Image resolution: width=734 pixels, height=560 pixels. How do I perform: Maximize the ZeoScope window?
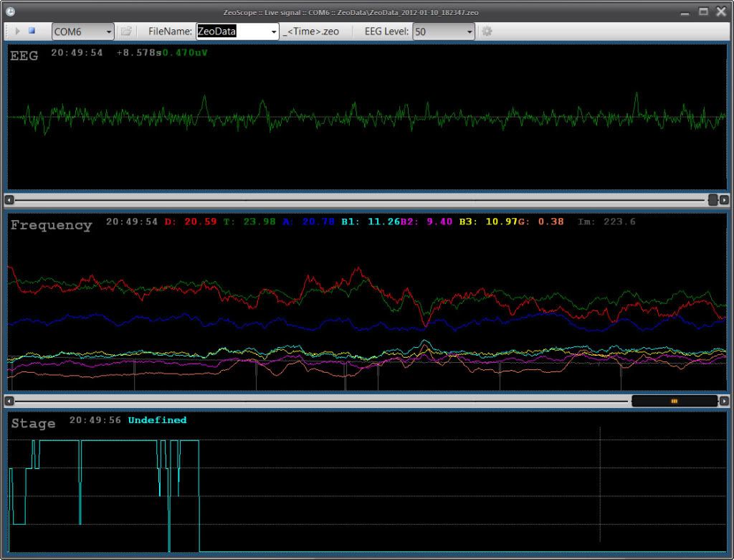pos(703,11)
